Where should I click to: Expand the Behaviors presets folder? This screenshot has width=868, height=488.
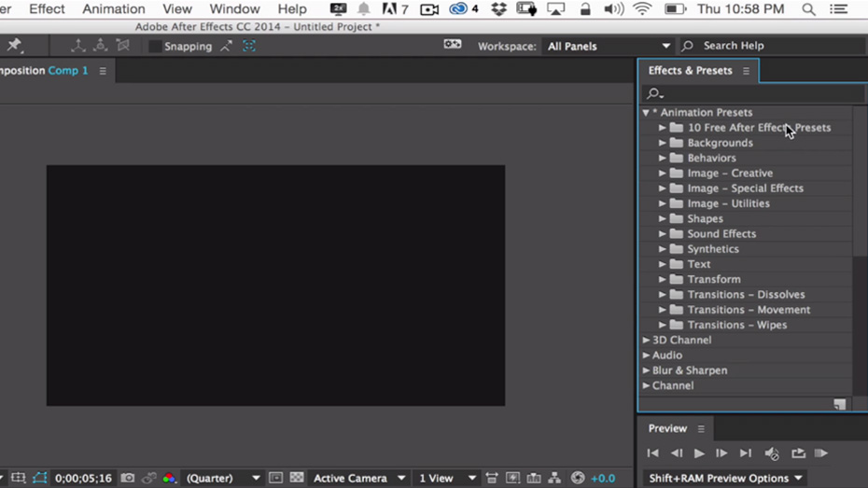tap(662, 159)
